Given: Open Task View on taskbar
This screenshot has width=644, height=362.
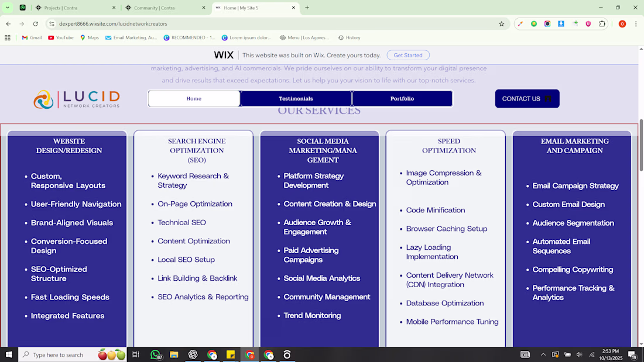Looking at the screenshot, I should 136,354.
